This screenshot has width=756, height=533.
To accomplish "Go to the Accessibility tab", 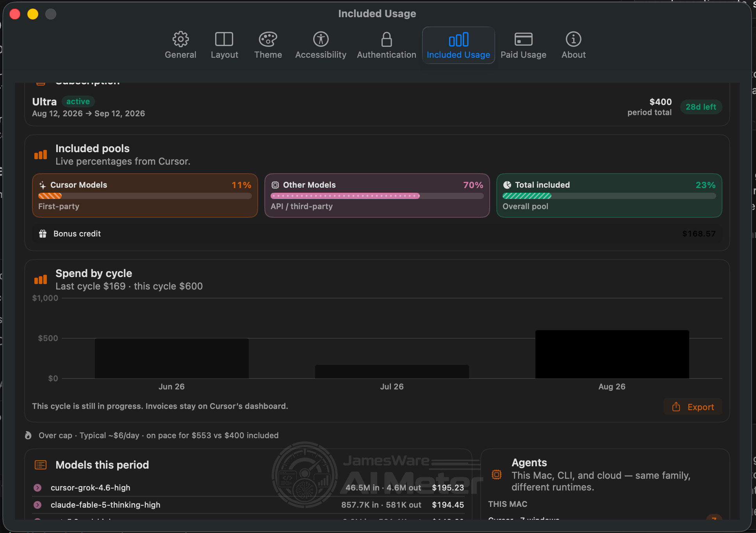I will [x=321, y=45].
